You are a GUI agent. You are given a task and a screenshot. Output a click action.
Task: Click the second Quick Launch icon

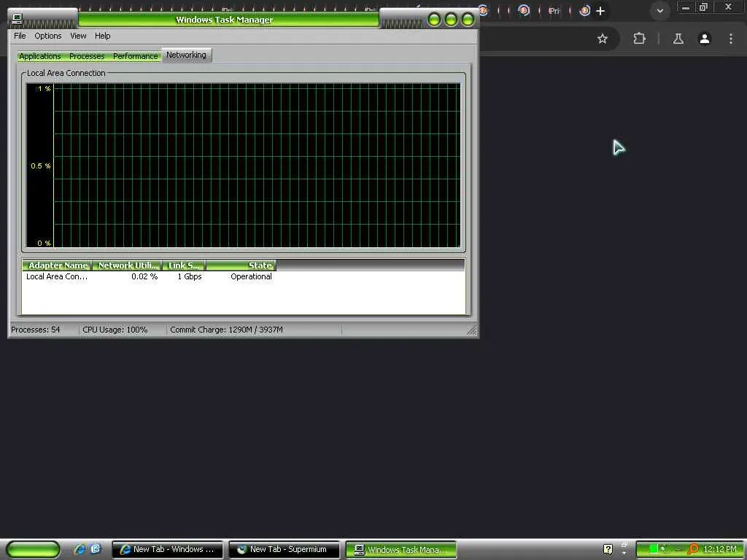96,549
